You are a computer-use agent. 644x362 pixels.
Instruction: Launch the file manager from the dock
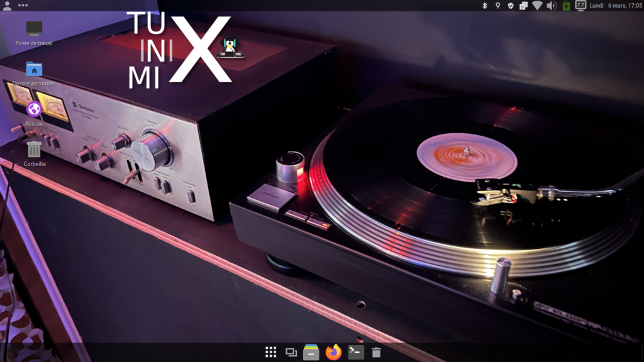(x=311, y=352)
